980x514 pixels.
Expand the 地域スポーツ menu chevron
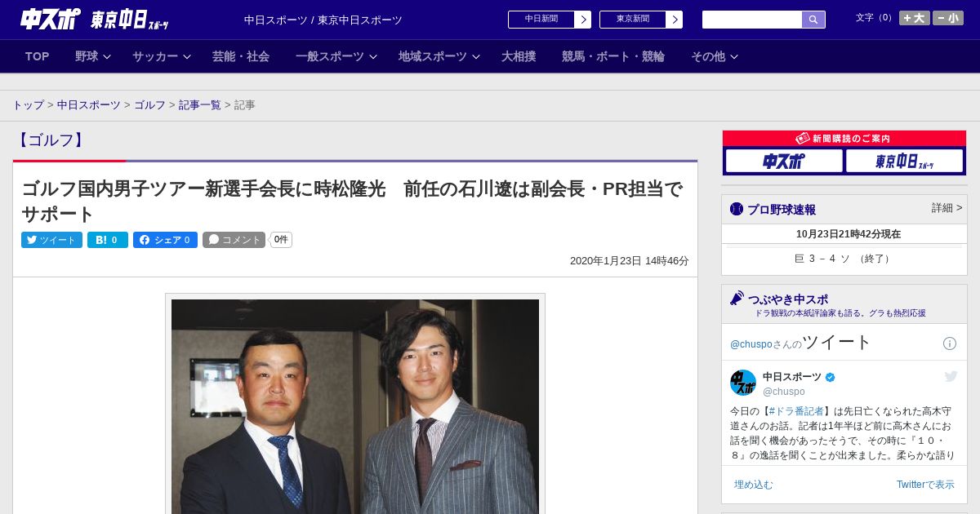pos(476,56)
